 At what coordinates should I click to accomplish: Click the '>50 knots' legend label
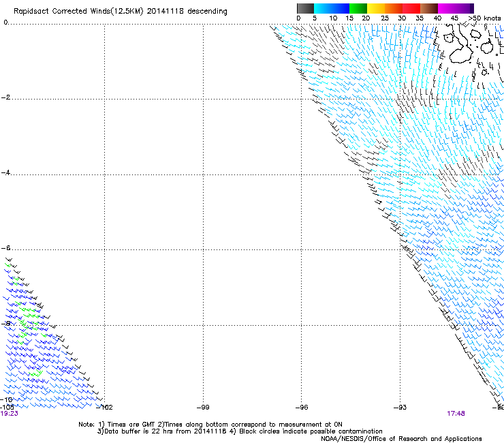pyautogui.click(x=484, y=18)
